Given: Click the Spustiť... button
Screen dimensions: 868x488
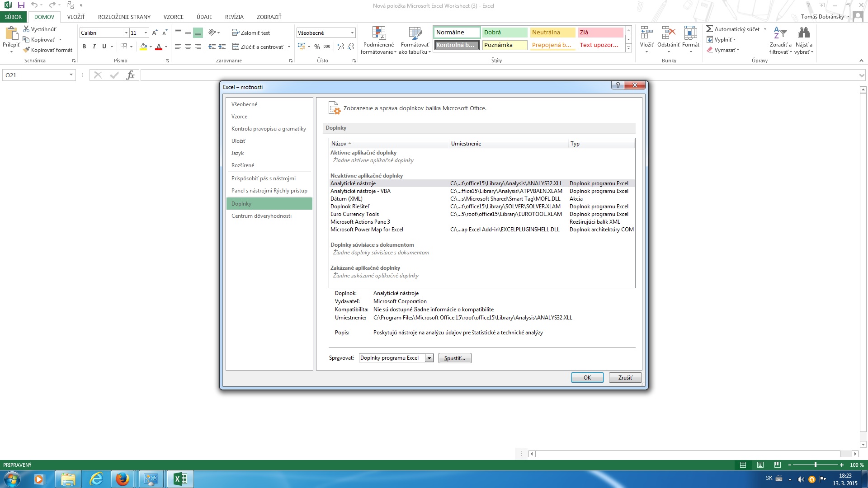Looking at the screenshot, I should [x=455, y=358].
